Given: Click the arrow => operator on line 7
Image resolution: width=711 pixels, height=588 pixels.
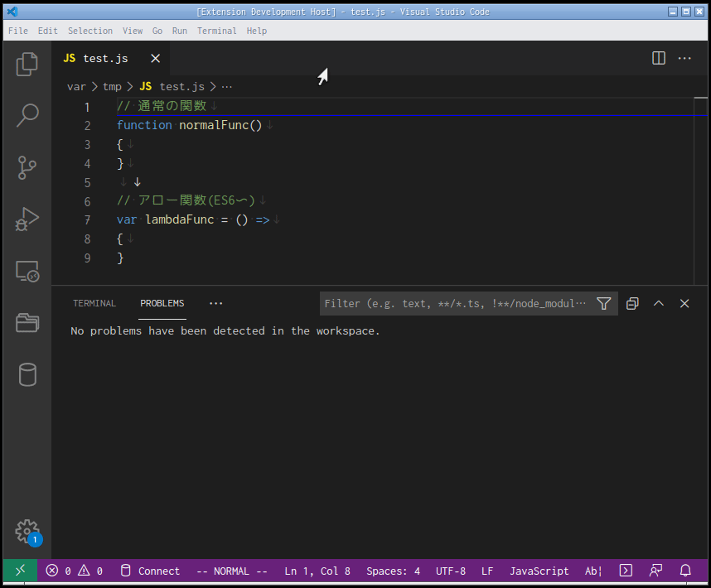Looking at the screenshot, I should click(x=263, y=219).
